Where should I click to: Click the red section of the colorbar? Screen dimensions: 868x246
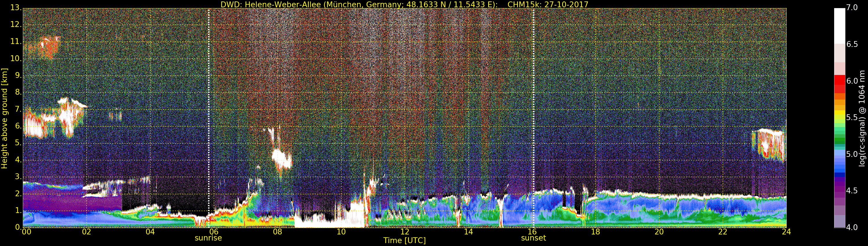839,81
